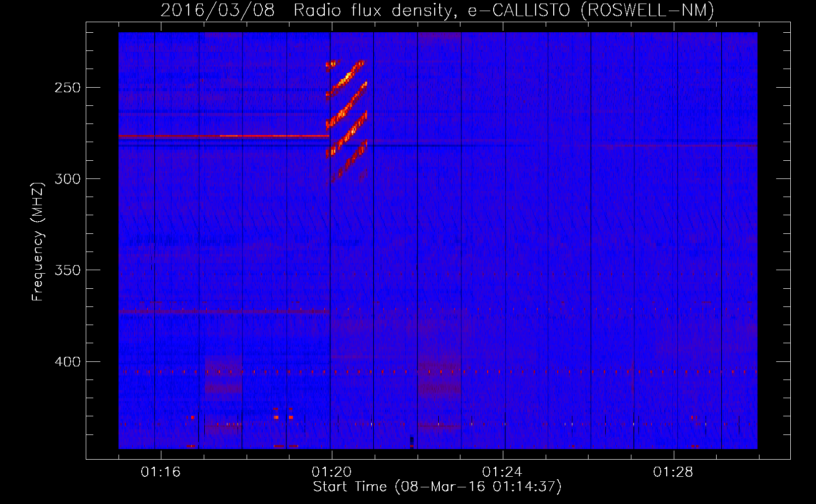Click the 01:20 time tick label
816x504 pixels.
click(x=331, y=472)
